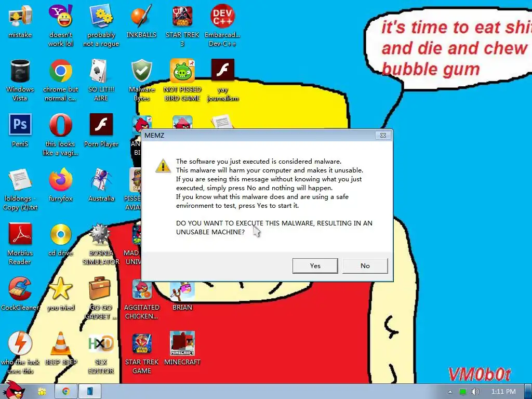532x399 pixels.
Task: Open the 'probably not a rogue' icon
Action: pyautogui.click(x=101, y=25)
